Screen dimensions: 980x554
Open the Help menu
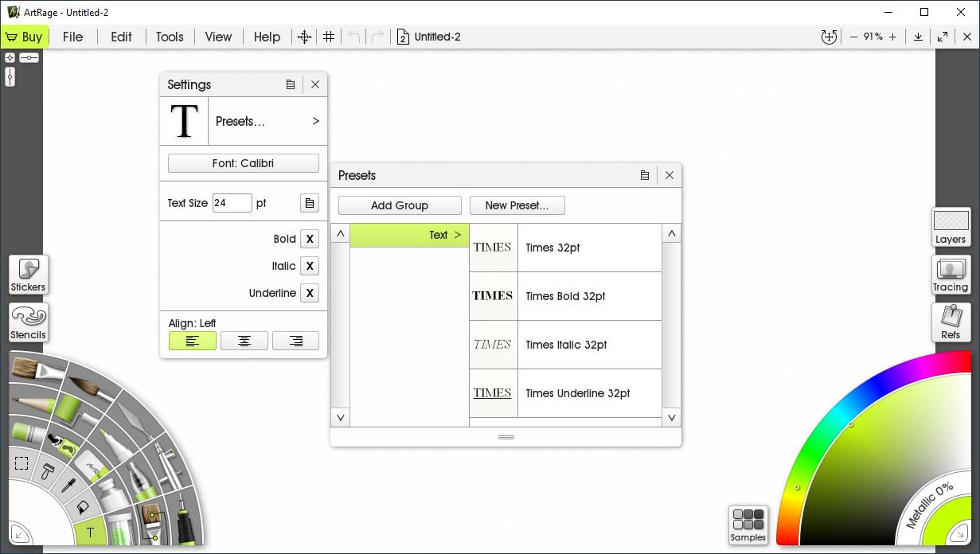coord(267,37)
